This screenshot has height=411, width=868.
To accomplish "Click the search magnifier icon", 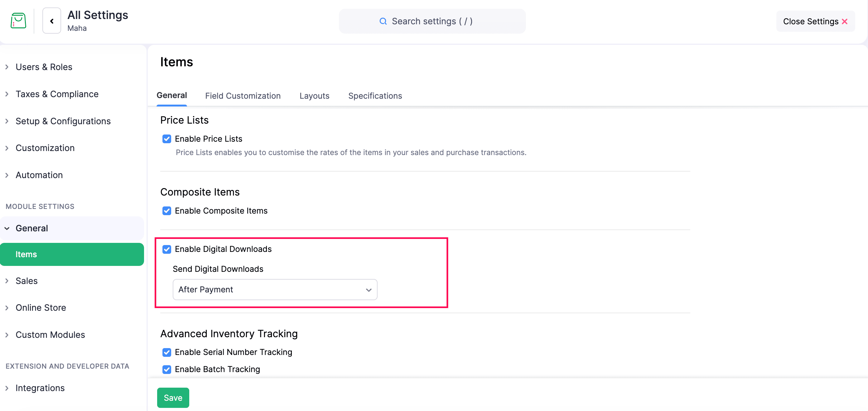I will tap(383, 21).
